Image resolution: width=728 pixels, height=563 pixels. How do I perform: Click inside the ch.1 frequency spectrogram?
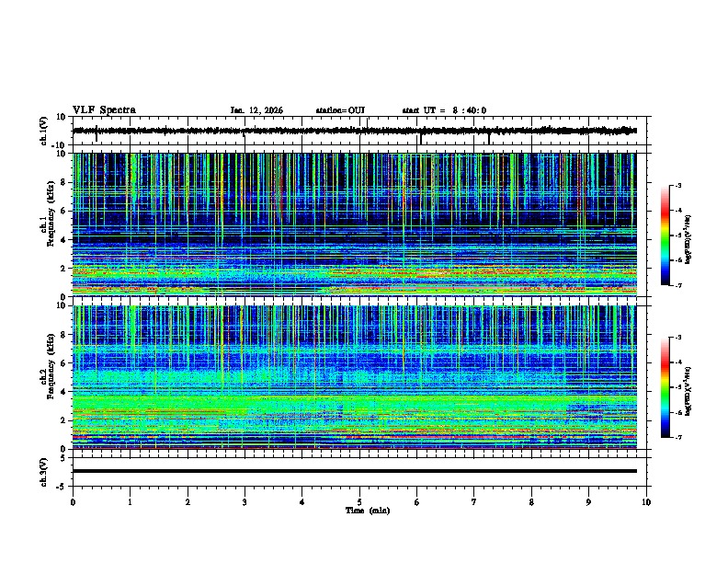tap(354, 224)
